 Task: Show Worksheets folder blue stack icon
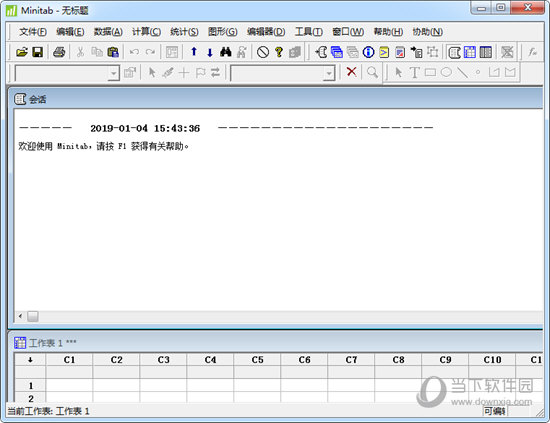(337, 52)
